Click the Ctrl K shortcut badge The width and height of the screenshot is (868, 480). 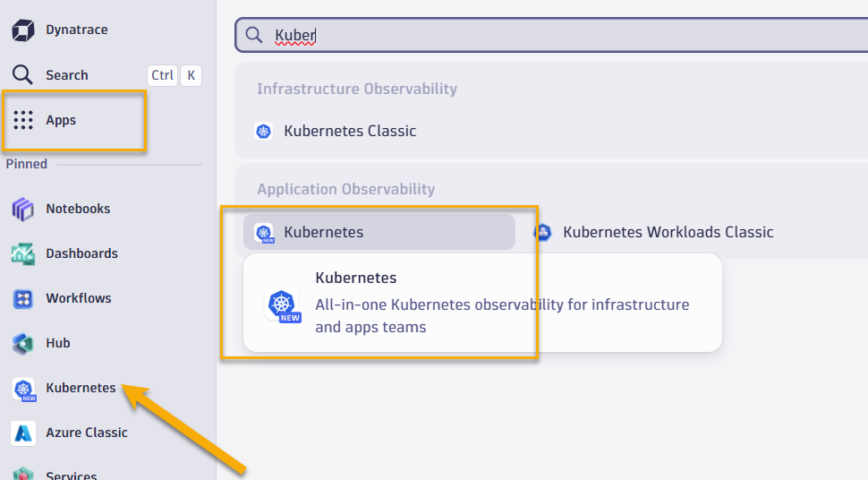click(x=174, y=75)
